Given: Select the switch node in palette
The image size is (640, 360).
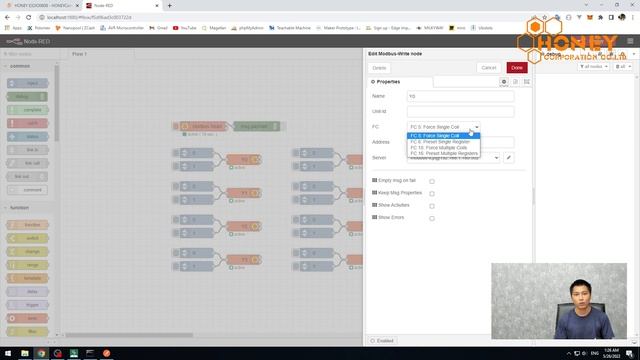Looking at the screenshot, I should point(28,238).
